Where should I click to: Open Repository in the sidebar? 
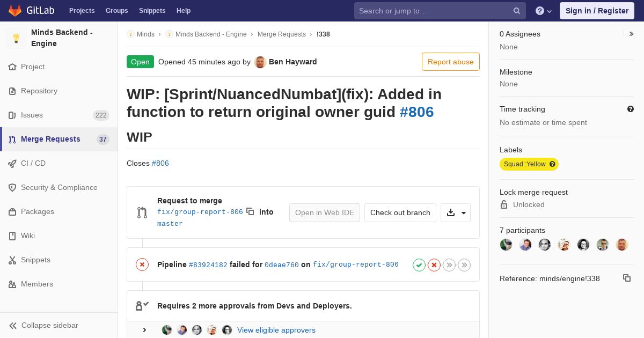tap(59, 91)
